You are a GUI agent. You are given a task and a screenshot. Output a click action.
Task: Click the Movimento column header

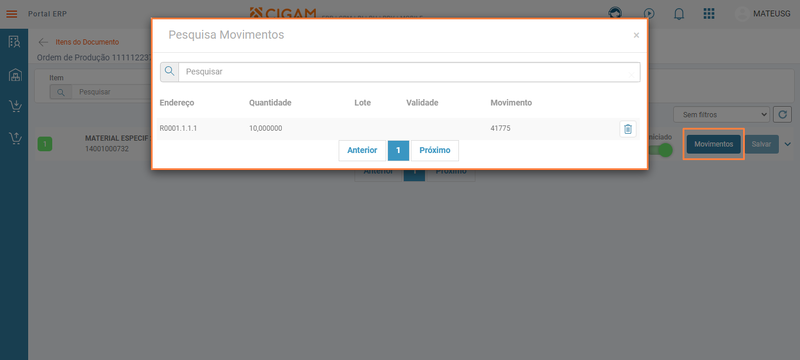tap(511, 102)
